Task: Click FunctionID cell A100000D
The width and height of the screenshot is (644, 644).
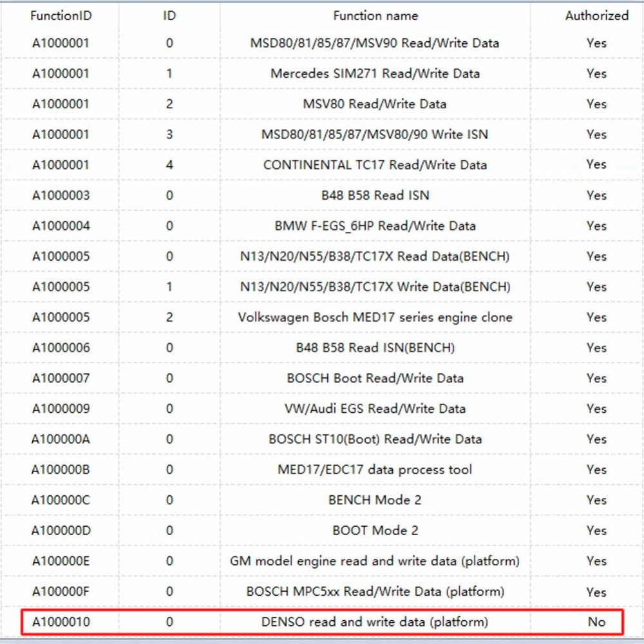Action: (61, 530)
